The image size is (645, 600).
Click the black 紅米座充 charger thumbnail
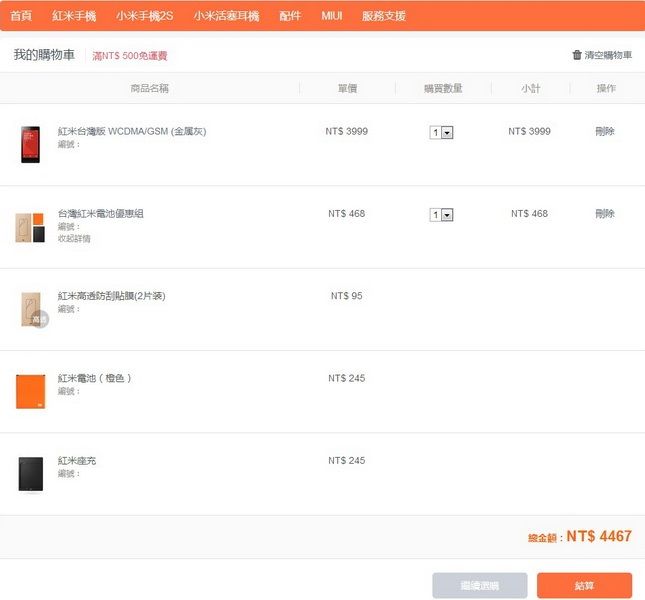pos(31,474)
